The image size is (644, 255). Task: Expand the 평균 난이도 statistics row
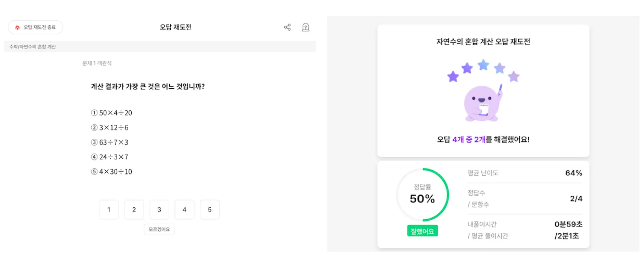pyautogui.click(x=525, y=173)
